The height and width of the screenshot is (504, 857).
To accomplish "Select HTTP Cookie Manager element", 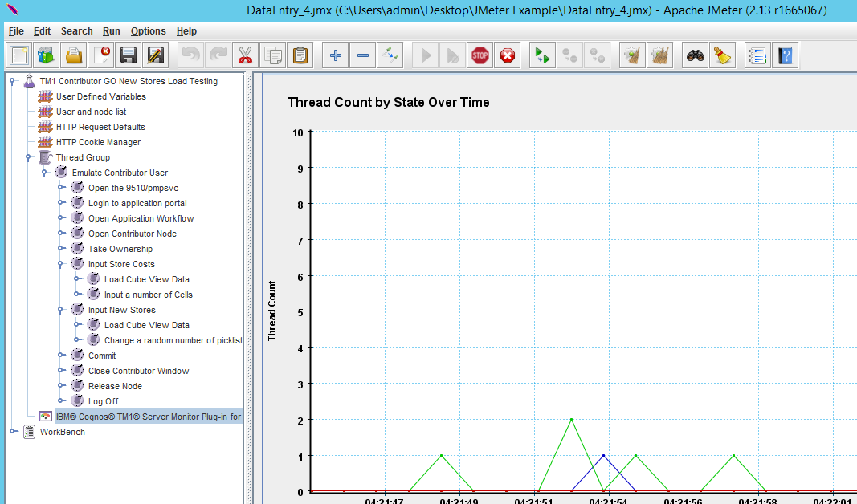I will pos(98,143).
